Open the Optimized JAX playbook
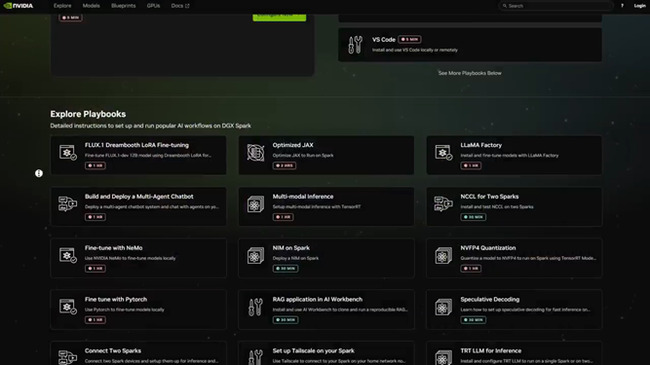The width and height of the screenshot is (650, 365). point(326,155)
